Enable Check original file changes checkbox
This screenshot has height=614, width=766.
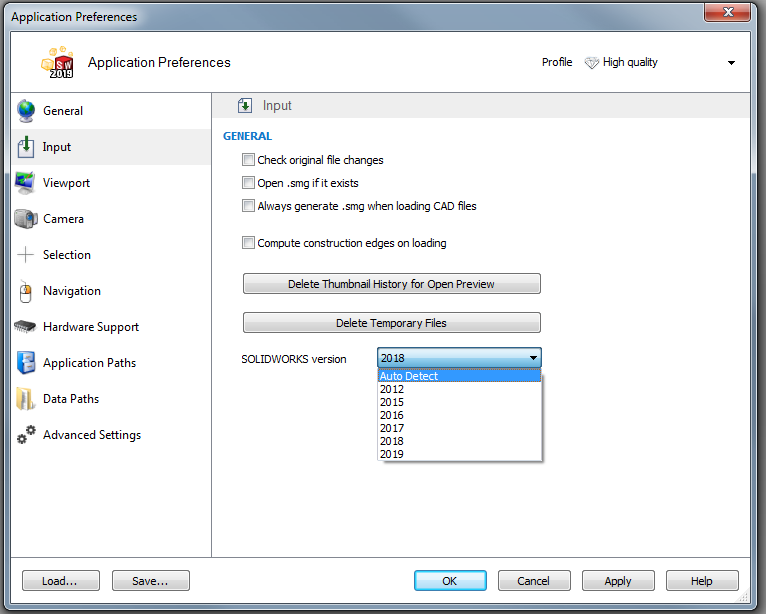point(249,160)
